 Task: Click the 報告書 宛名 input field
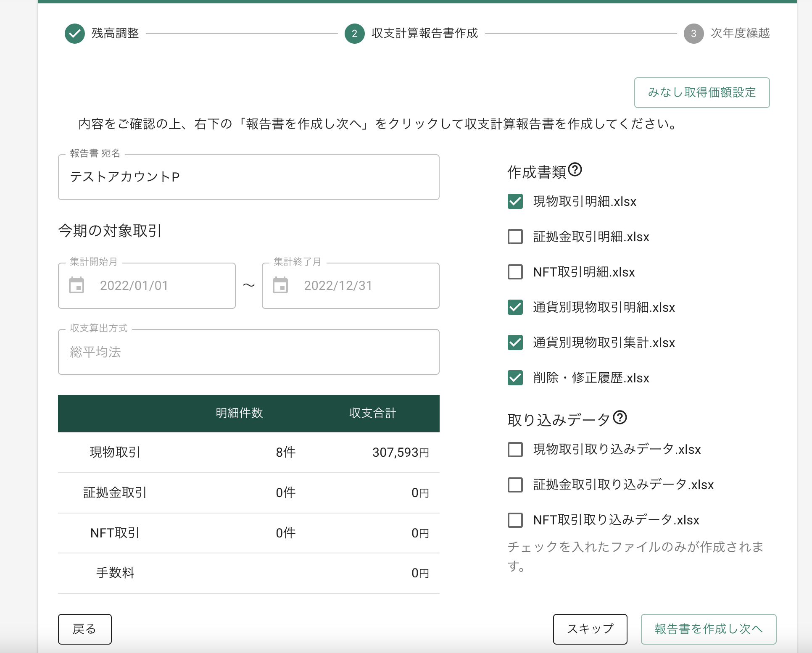(x=248, y=177)
